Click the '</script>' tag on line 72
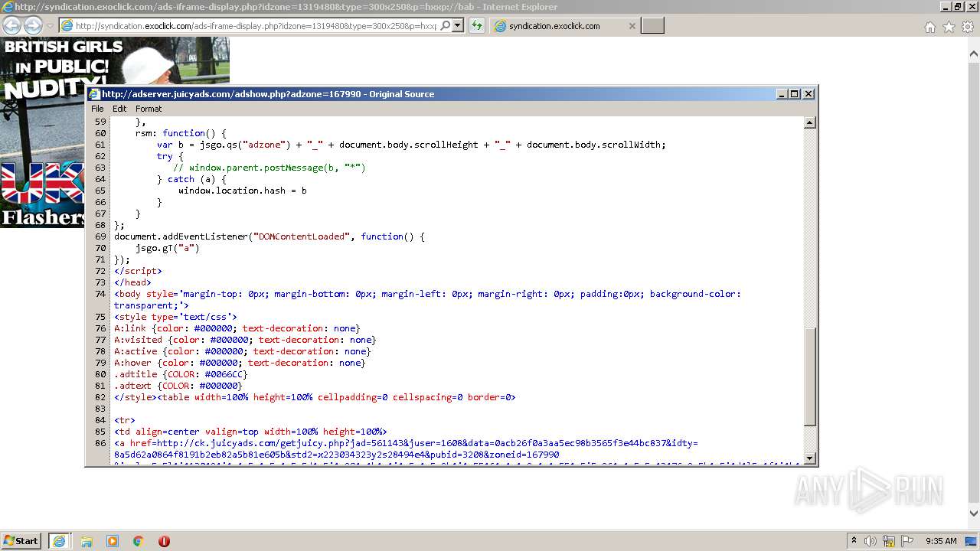Image resolution: width=980 pixels, height=551 pixels. [x=138, y=271]
